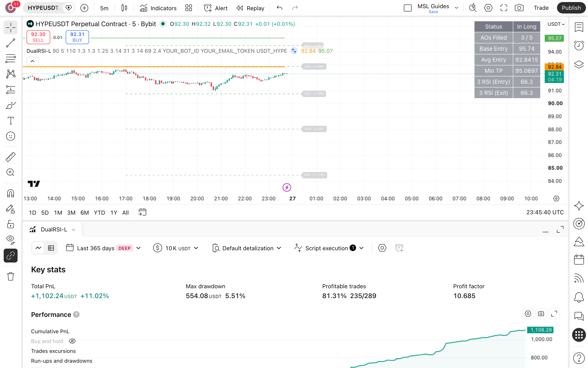Switch the range to 1D
Viewport: 588px width, 368px height.
[32, 213]
